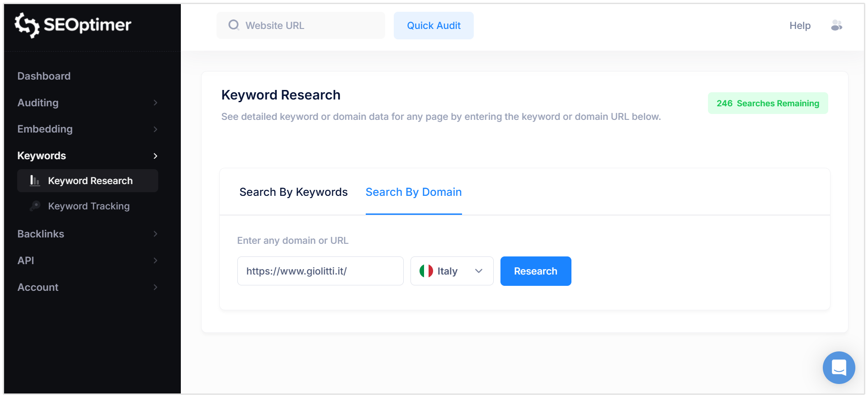Click the Keyword Research heading

coord(281,95)
